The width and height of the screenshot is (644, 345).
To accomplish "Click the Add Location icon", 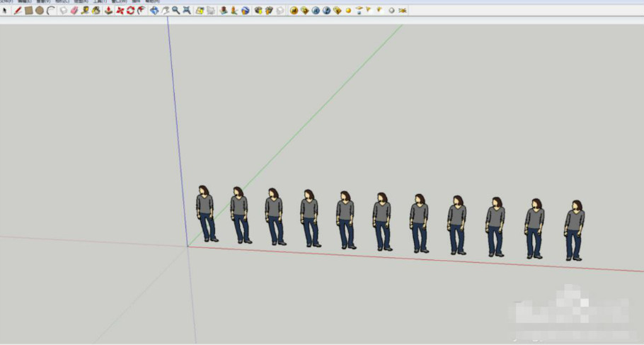I will [x=200, y=11].
